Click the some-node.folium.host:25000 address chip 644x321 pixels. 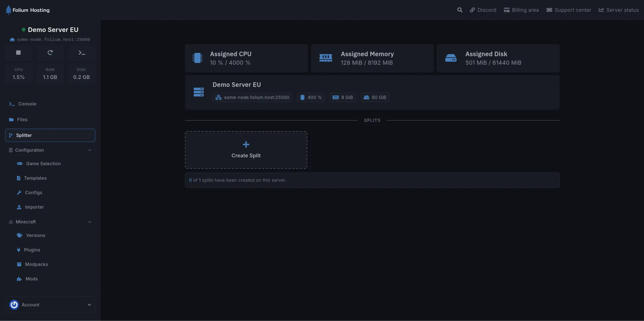252,97
